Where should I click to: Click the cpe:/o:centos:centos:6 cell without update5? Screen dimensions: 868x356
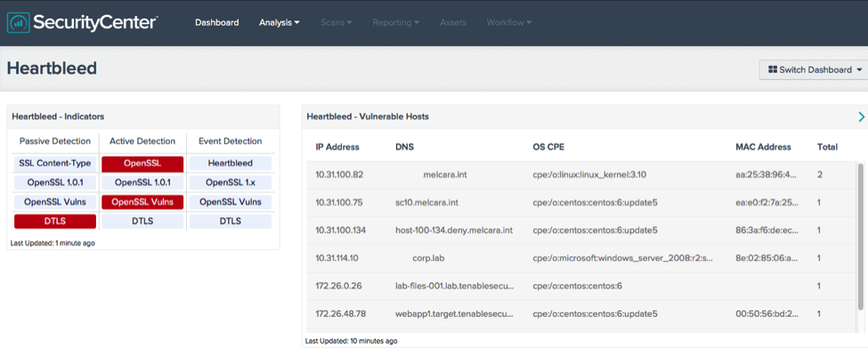[578, 286]
